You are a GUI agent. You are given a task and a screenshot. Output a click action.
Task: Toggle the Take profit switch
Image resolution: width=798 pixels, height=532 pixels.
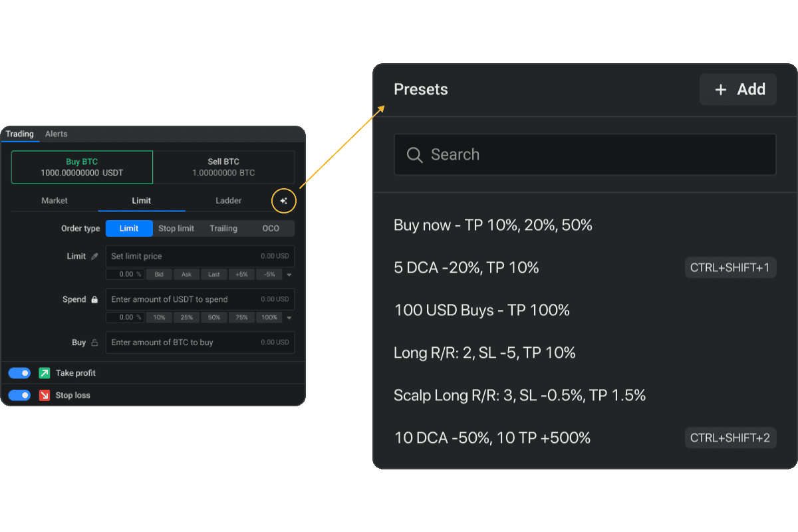click(x=19, y=373)
